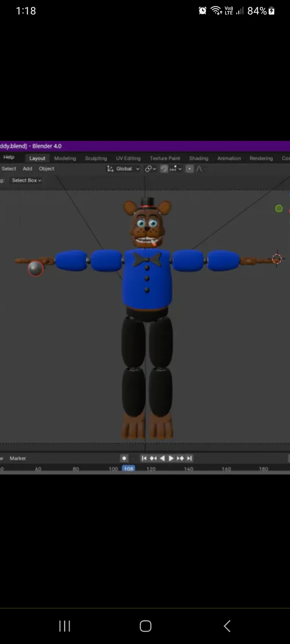Viewport: 290px width, 644px height.
Task: Tap the Android home button
Action: coord(145,626)
